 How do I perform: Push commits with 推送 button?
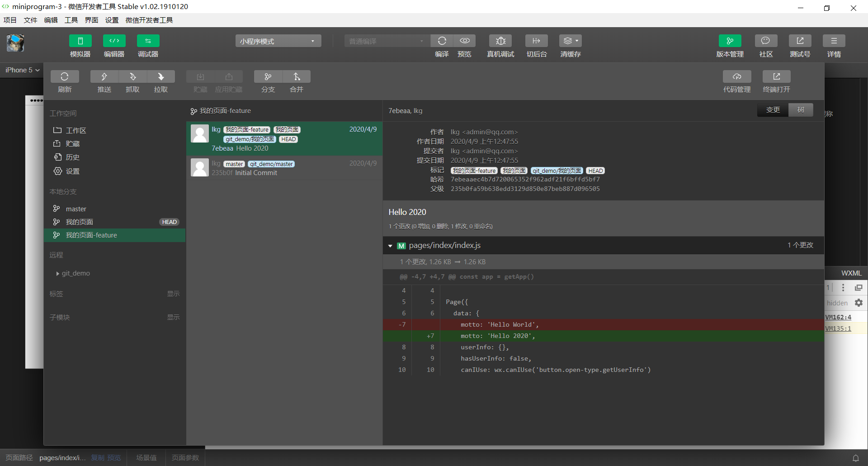coord(104,76)
